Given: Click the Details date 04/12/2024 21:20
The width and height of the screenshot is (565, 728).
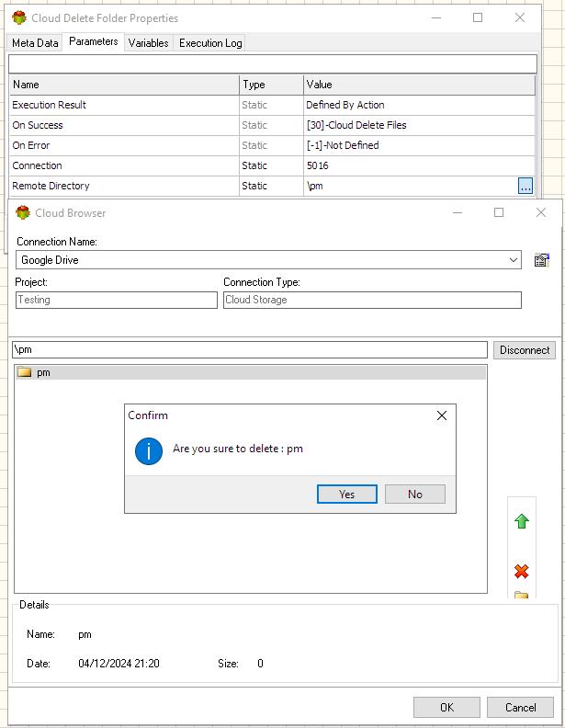Looking at the screenshot, I should coord(119,664).
